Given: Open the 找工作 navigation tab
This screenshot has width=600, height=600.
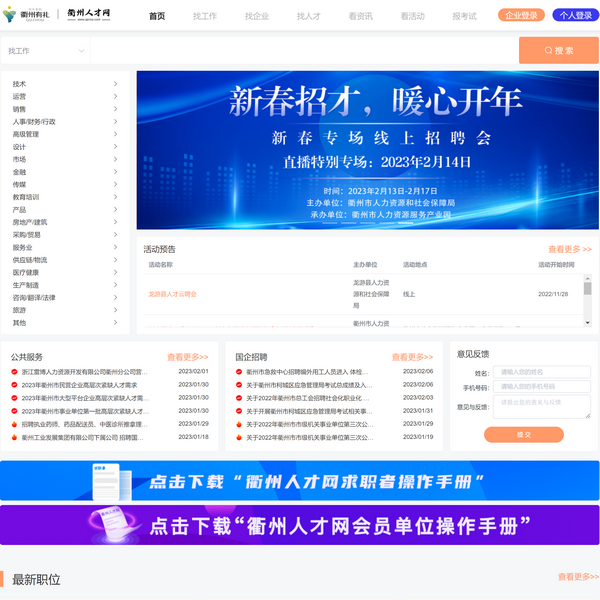Looking at the screenshot, I should coord(205,16).
